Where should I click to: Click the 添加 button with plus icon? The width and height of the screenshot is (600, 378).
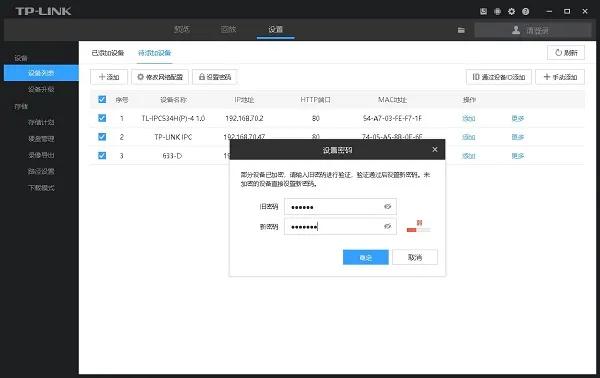[109, 77]
